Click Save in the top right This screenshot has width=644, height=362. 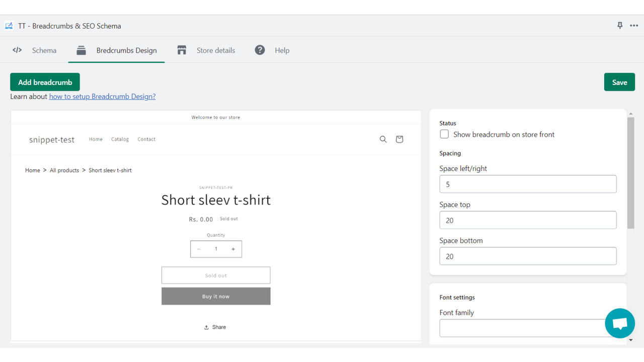[x=619, y=81]
